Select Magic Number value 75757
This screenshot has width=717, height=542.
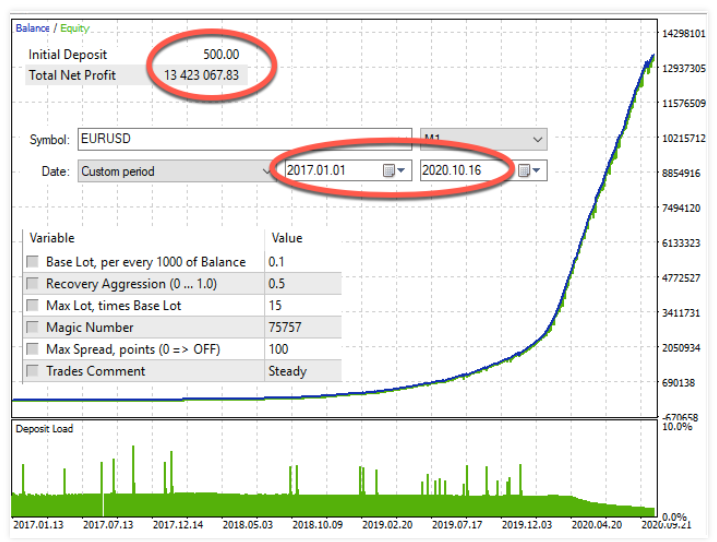point(285,327)
